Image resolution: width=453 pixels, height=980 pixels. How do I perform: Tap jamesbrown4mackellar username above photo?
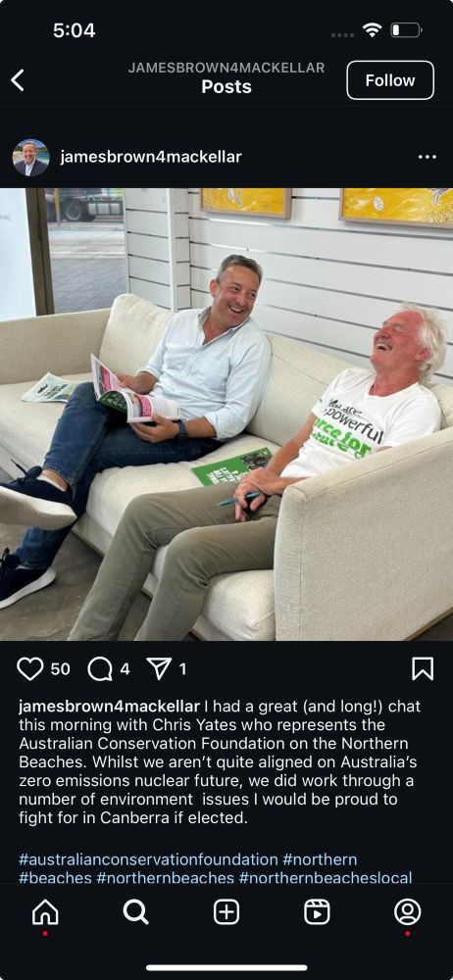151,157
